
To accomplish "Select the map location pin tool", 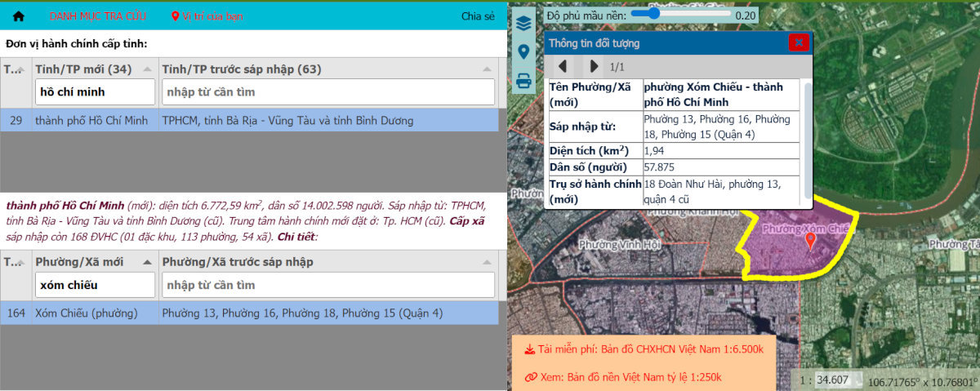I will (524, 52).
